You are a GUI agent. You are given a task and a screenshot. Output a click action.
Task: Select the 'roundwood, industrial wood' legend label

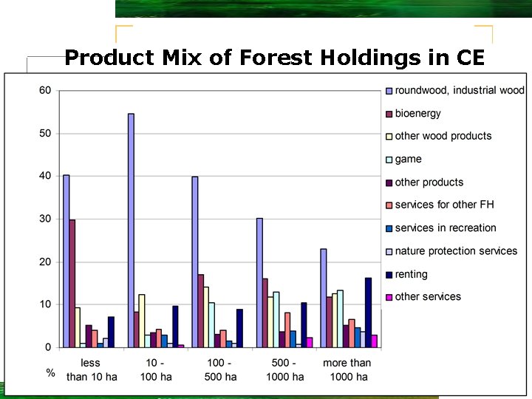click(460, 90)
